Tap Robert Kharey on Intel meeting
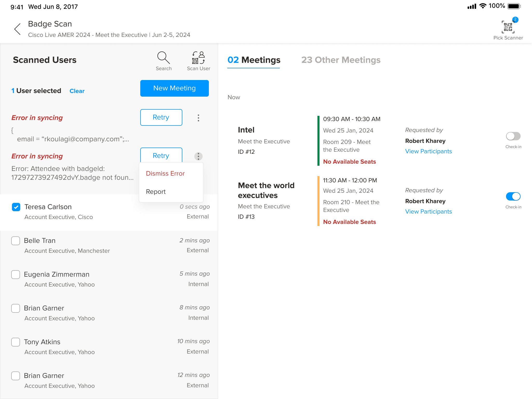The width and height of the screenshot is (532, 399). tap(425, 141)
